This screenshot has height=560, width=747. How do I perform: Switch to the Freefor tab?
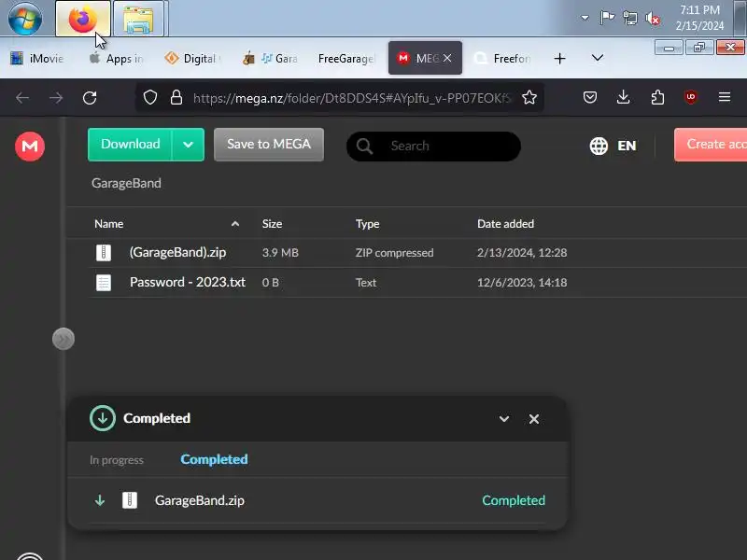(504, 58)
